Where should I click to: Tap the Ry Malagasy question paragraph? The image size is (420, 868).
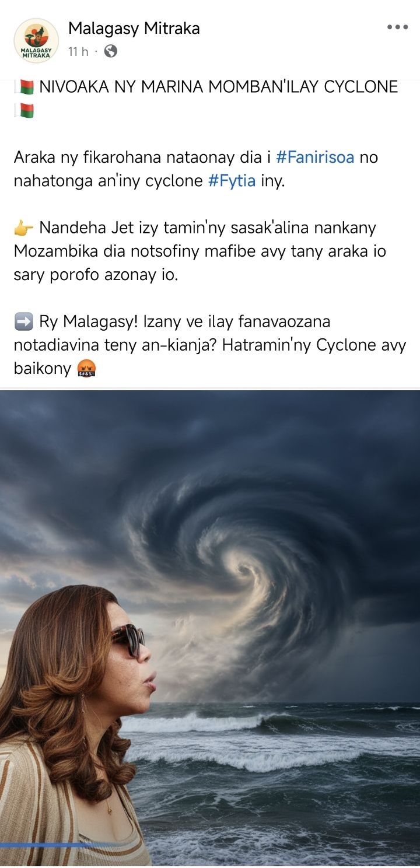(x=210, y=345)
